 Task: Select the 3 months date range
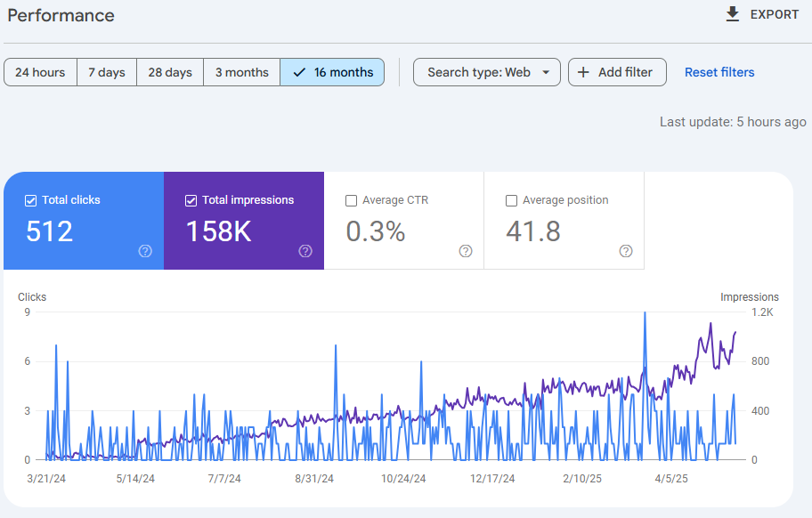click(241, 72)
